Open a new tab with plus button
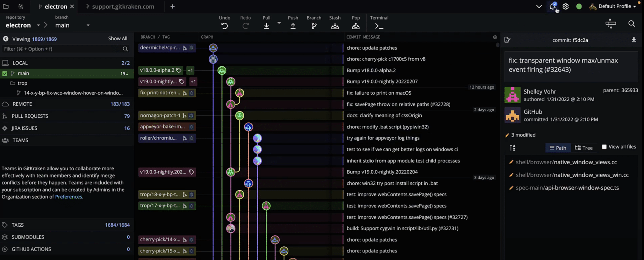 [x=172, y=6]
